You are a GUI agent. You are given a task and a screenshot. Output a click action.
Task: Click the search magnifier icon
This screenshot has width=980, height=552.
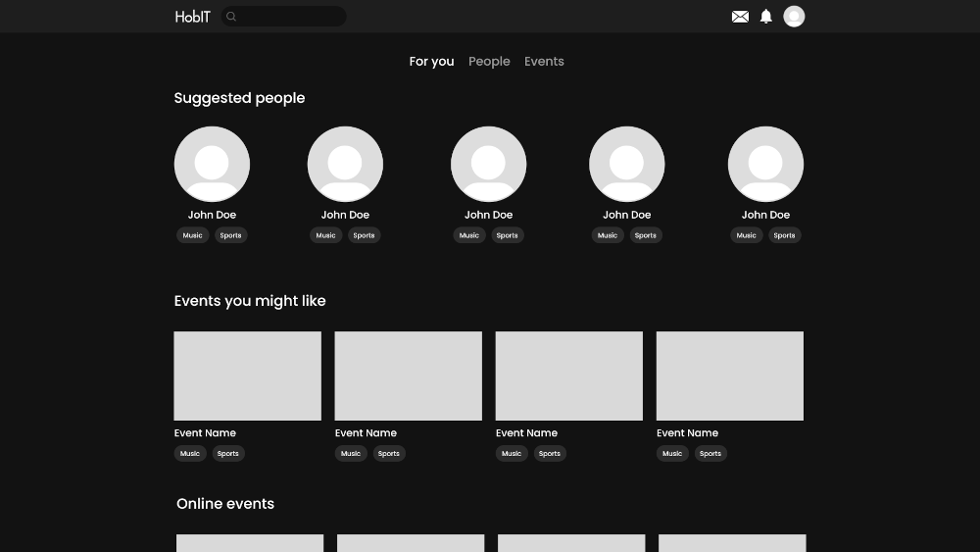coord(231,17)
